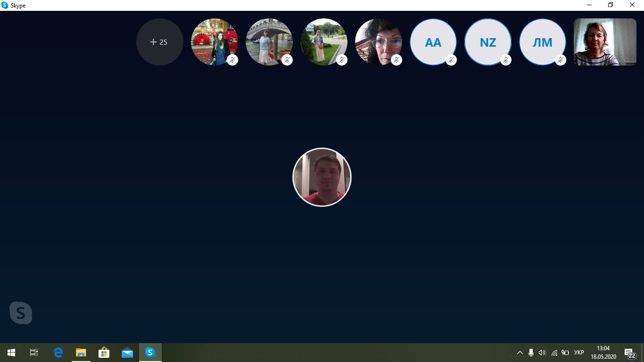Switch the УКР keyboard language indicator

point(579,353)
